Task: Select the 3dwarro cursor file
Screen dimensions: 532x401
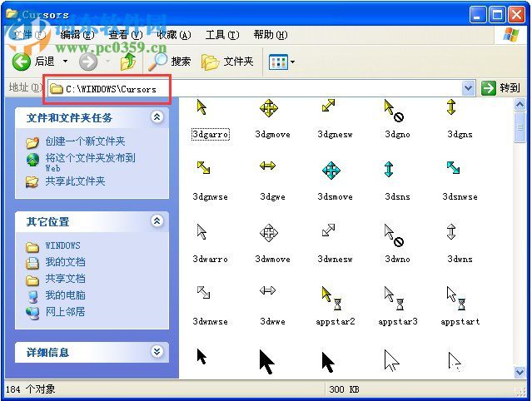Action: coord(210,244)
